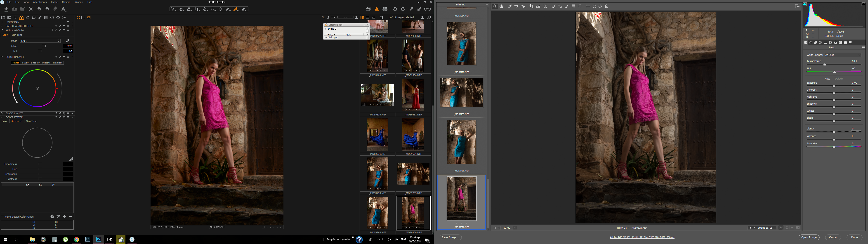The height and width of the screenshot is (244, 868).
Task: Open the White Balance Mode dropdown
Action: [40, 41]
